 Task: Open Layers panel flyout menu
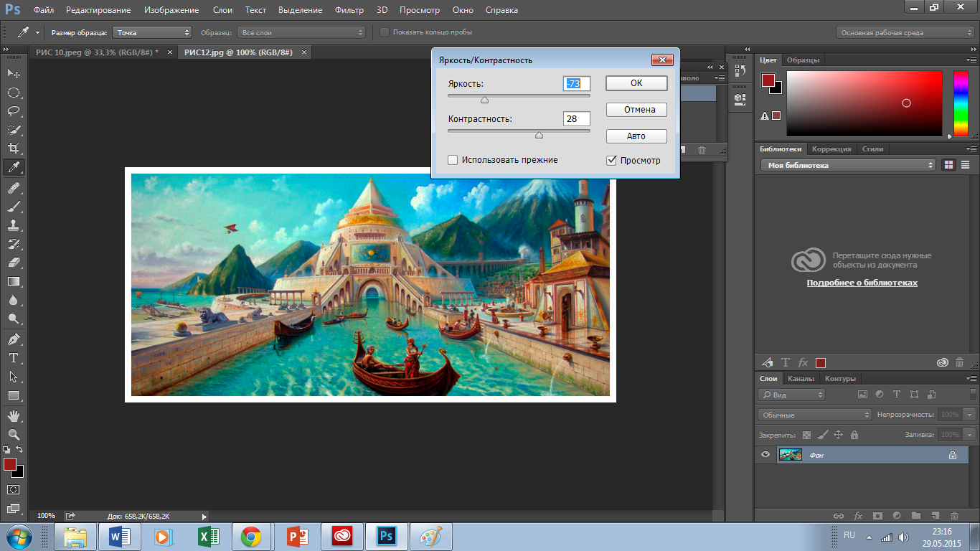click(973, 378)
